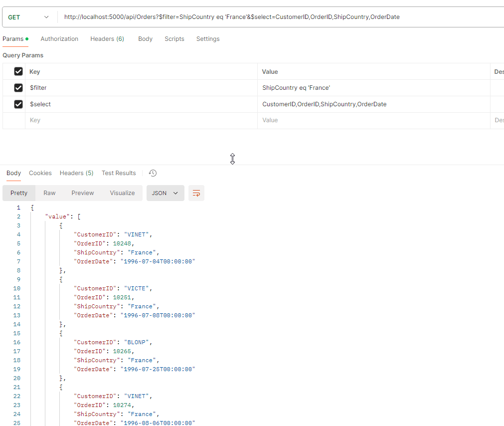Image resolution: width=504 pixels, height=426 pixels.
Task: Click the empty Key field in new param row
Action: pyautogui.click(x=140, y=120)
